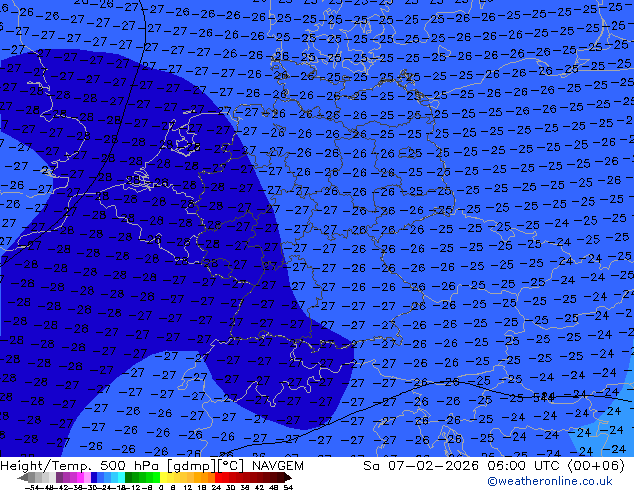Click the bright red swatch above 24
The image size is (634, 490).
tap(218, 477)
